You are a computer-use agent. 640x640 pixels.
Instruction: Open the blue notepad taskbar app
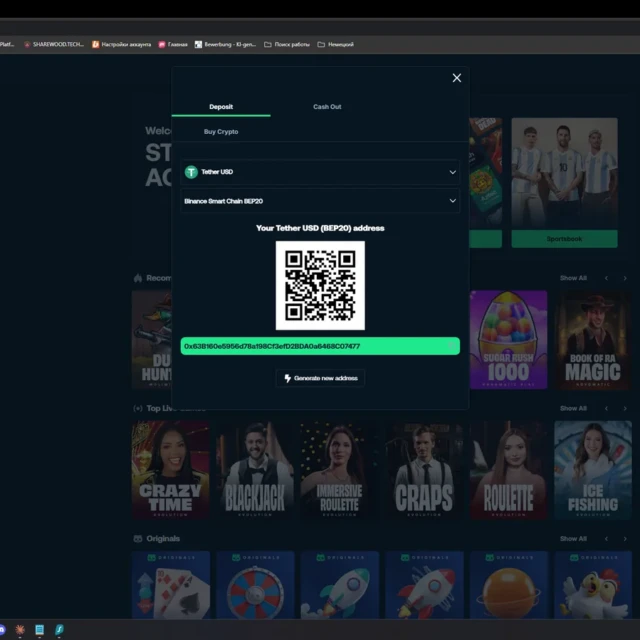pos(40,630)
